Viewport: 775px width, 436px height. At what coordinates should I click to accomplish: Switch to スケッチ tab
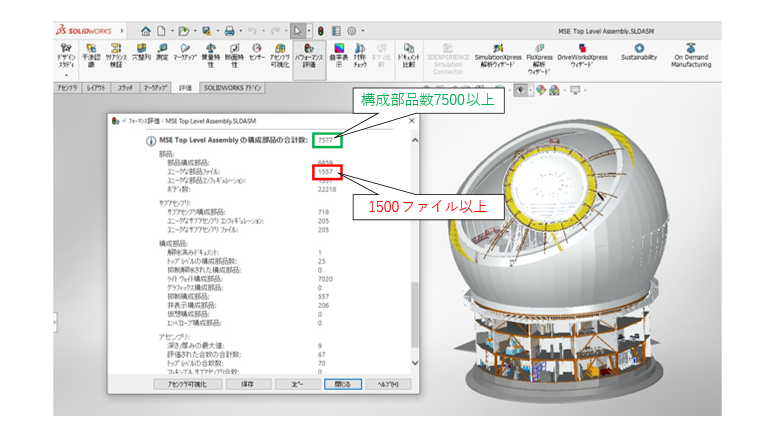tap(125, 88)
